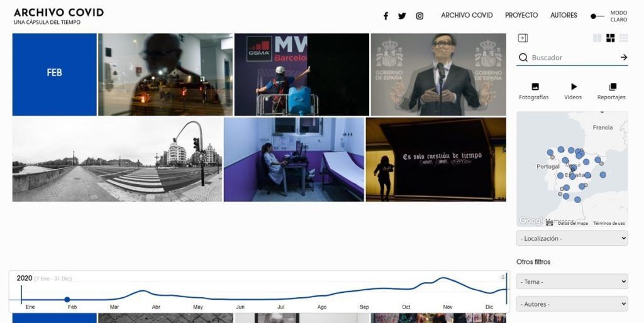Jump to Ene on the timeline
The width and height of the screenshot is (644, 323).
click(x=30, y=307)
